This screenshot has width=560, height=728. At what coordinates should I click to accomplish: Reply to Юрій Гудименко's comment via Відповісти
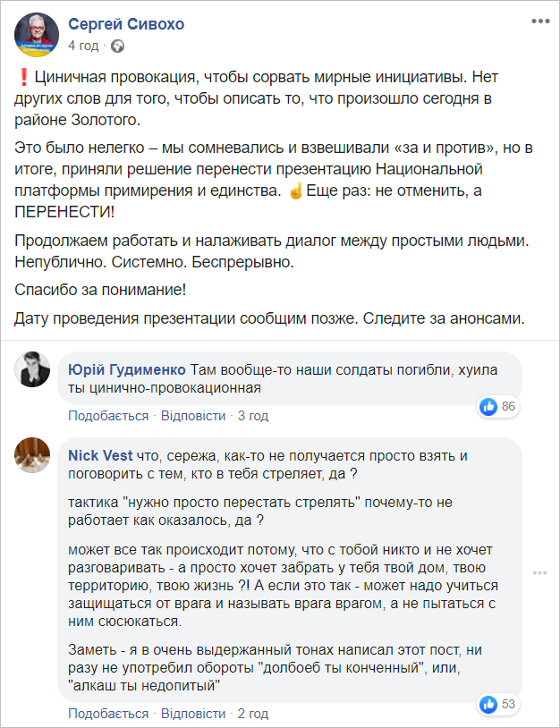point(194,416)
